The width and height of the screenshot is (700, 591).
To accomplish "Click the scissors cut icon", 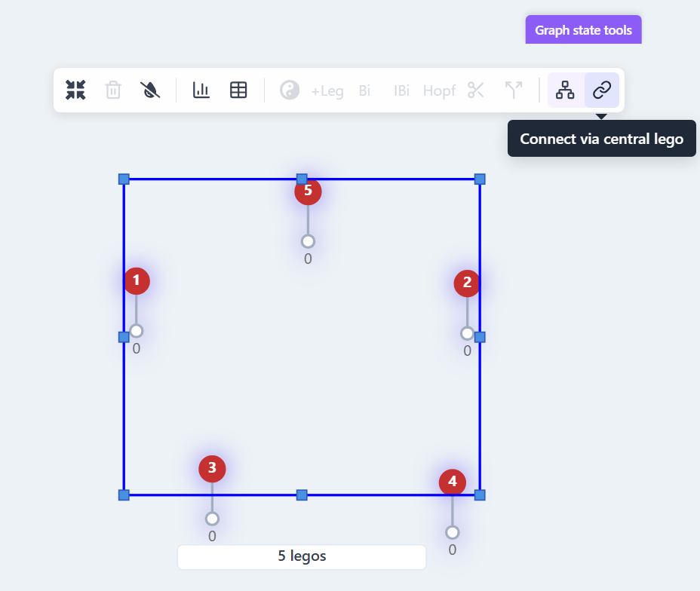I will pos(476,90).
